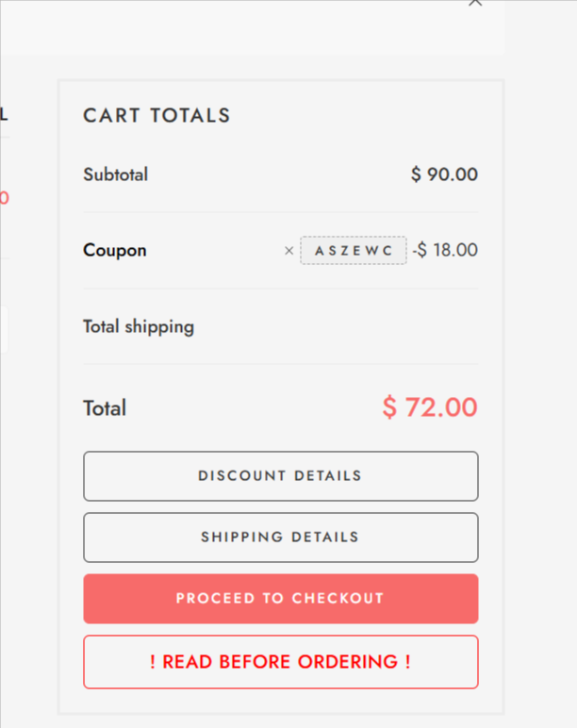Click the partially visible red price at left edge
This screenshot has height=728, width=577.
[4, 198]
